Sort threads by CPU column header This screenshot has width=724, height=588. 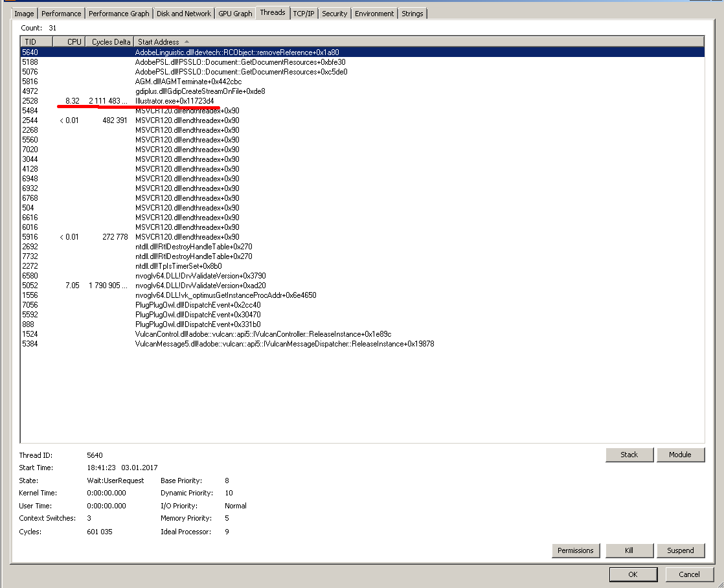[x=69, y=41]
